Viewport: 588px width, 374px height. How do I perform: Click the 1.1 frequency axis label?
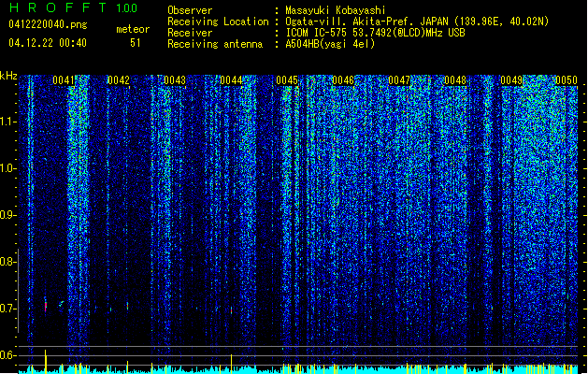(x=8, y=122)
